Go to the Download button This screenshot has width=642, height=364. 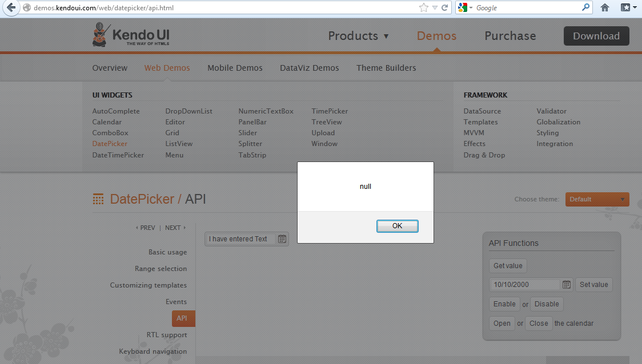coord(596,36)
